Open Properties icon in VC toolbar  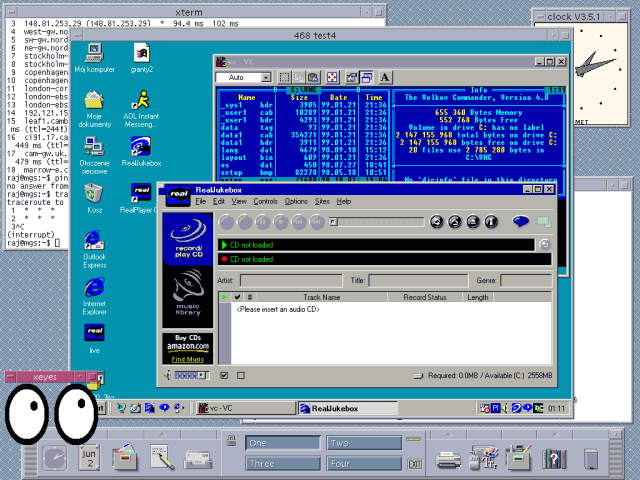pos(351,77)
